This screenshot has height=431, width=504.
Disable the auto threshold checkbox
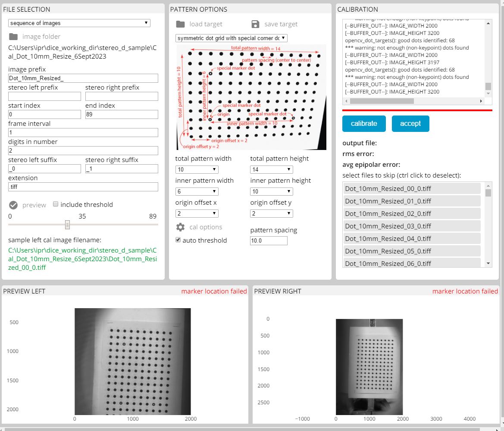tap(178, 240)
